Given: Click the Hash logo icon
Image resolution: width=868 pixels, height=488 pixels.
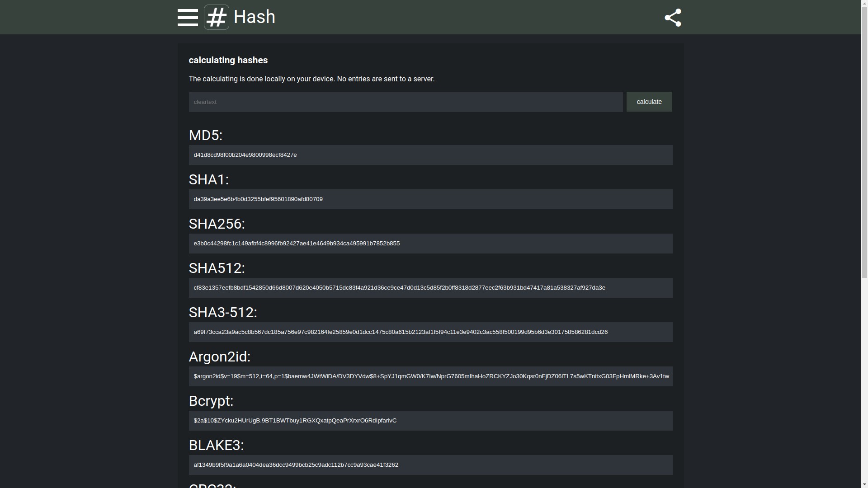Looking at the screenshot, I should coord(217,18).
